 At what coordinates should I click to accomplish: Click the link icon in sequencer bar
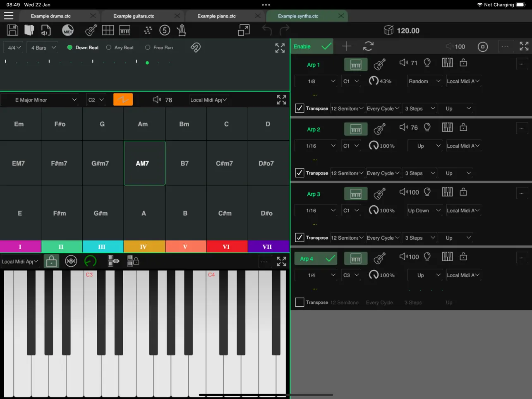coord(196,47)
